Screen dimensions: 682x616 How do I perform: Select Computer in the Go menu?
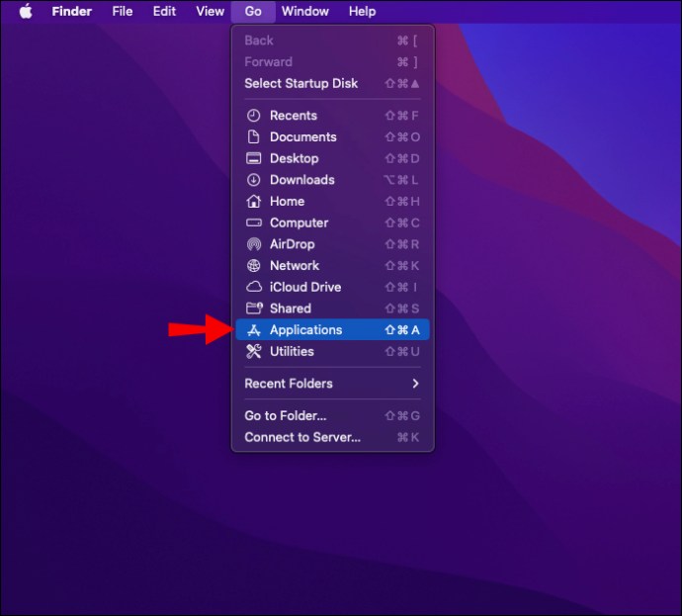click(x=333, y=222)
